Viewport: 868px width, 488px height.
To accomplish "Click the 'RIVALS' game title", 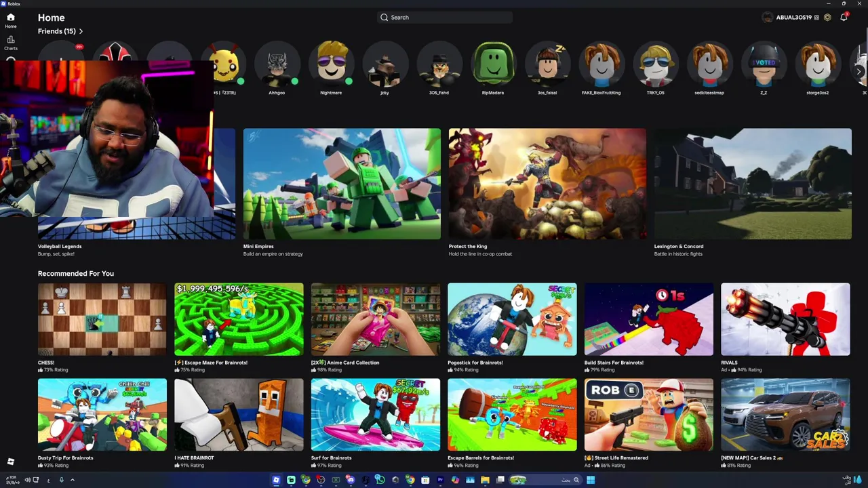I will click(729, 363).
